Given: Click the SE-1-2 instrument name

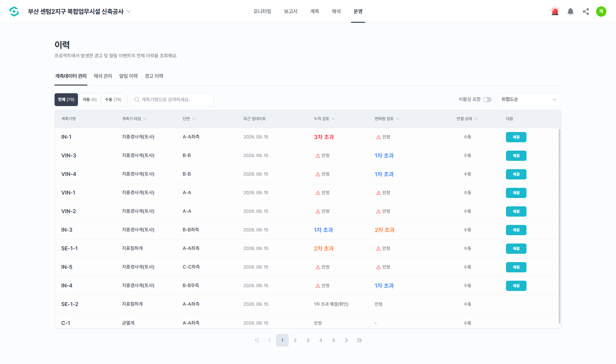Looking at the screenshot, I should [70, 304].
